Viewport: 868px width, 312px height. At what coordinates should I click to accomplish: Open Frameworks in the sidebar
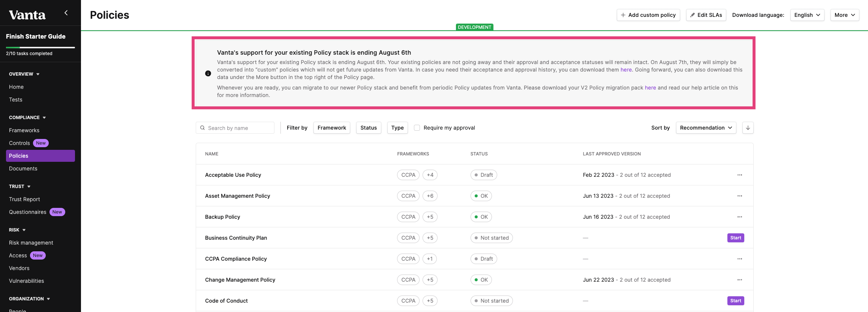click(x=24, y=130)
